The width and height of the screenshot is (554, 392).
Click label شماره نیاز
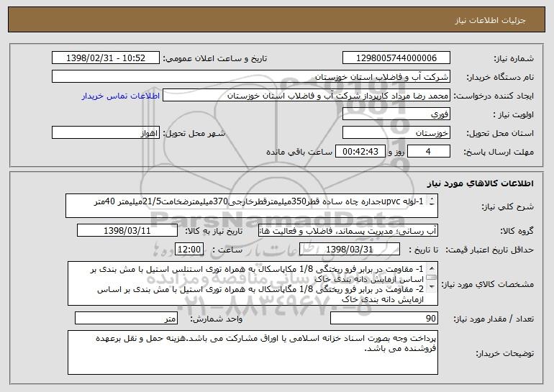[x=514, y=58]
